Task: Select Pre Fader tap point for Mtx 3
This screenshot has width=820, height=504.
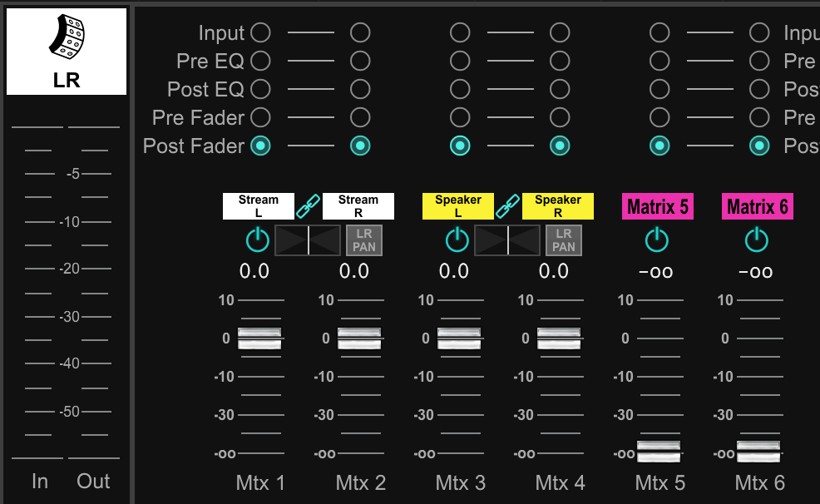Action: click(x=460, y=117)
